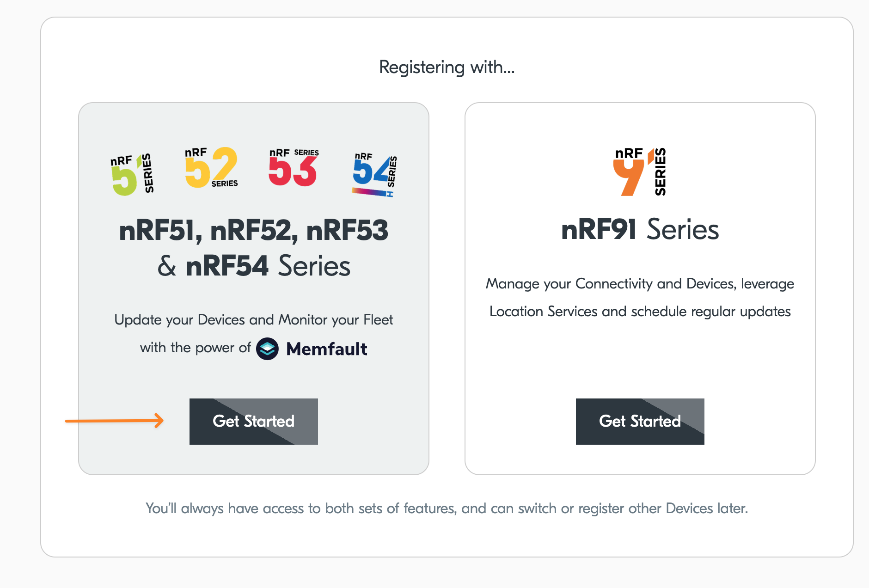This screenshot has height=588, width=869.
Task: Click the yellow nRF52 Series logo
Action: pos(211,167)
